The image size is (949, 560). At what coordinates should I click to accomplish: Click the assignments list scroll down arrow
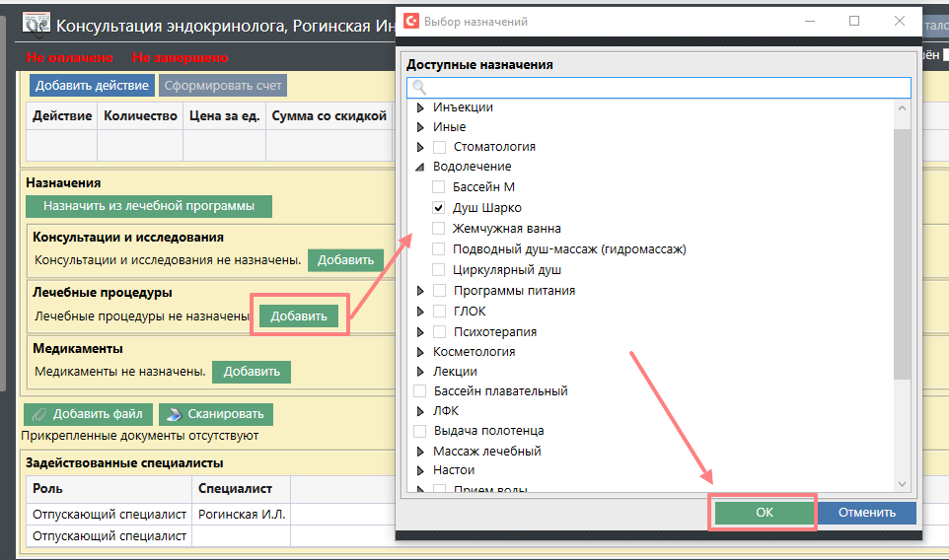(902, 483)
